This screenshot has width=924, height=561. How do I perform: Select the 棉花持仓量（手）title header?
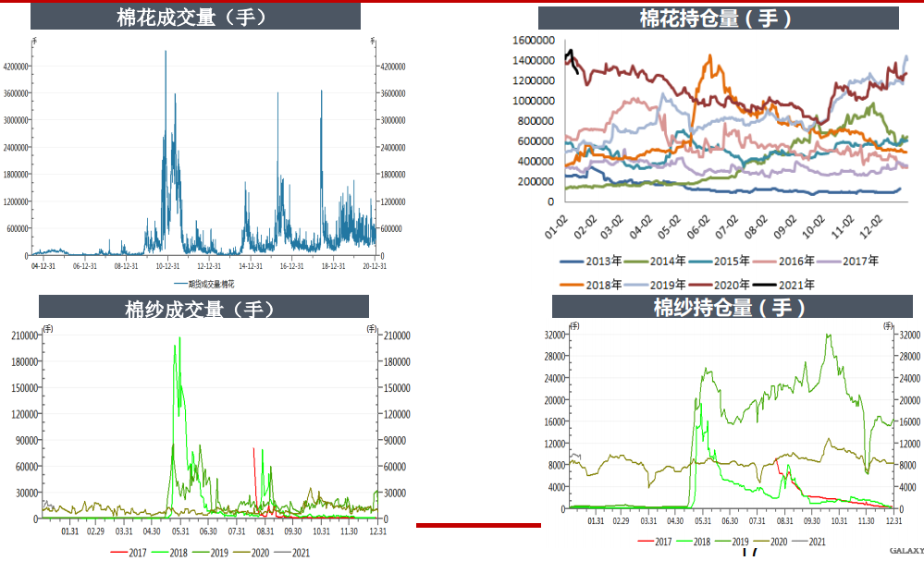click(718, 18)
